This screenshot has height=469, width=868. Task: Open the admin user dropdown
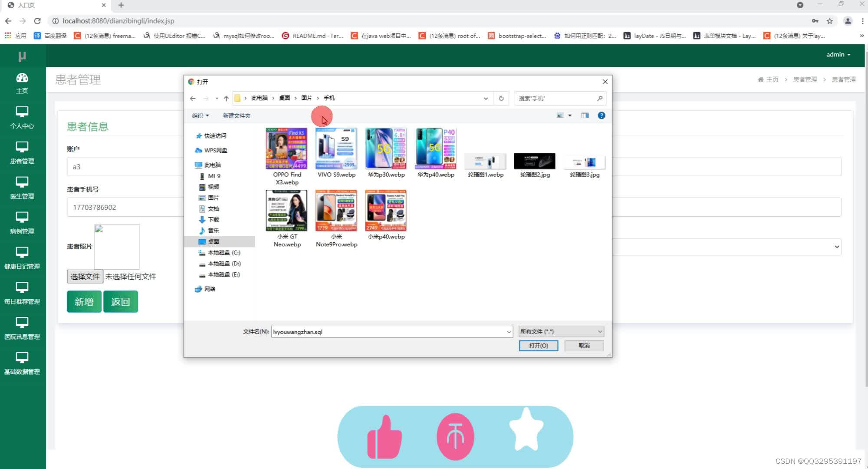838,55
